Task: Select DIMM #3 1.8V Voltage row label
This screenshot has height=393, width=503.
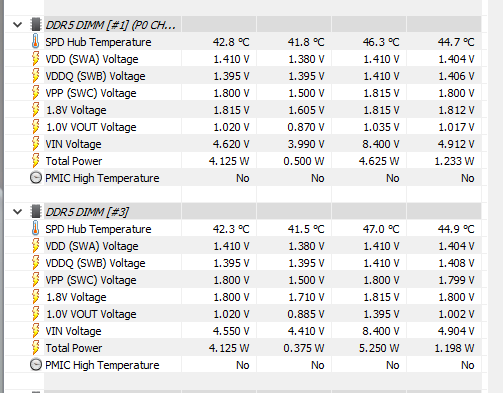Action: coord(76,297)
